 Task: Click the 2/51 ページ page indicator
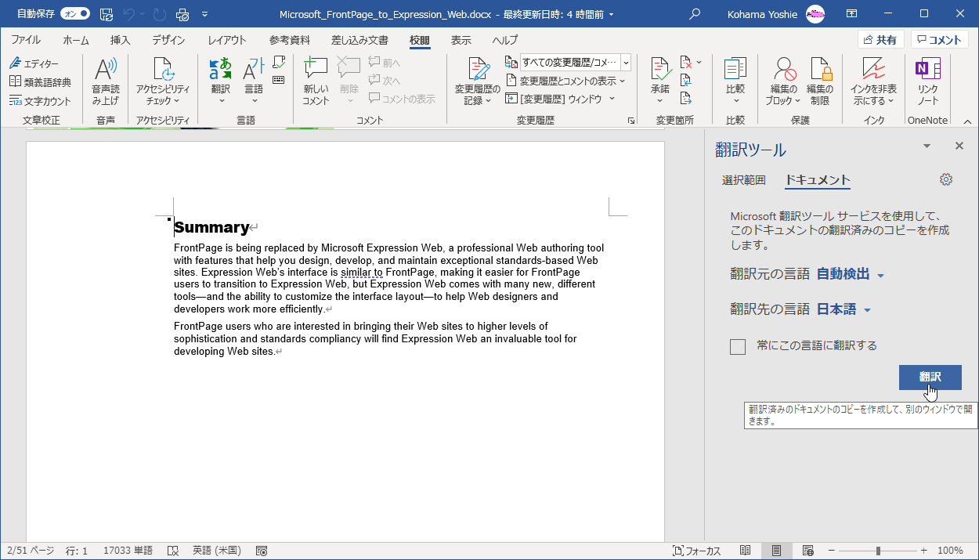[x=31, y=551]
